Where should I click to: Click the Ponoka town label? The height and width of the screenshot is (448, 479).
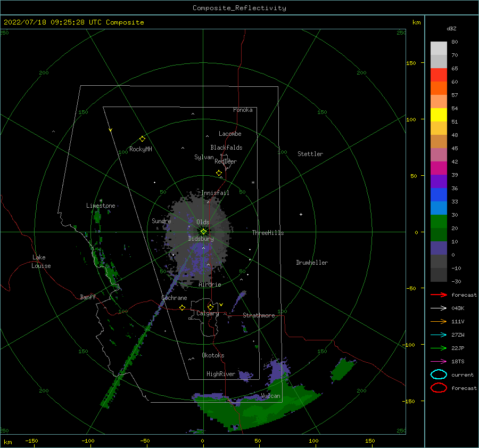click(x=243, y=110)
